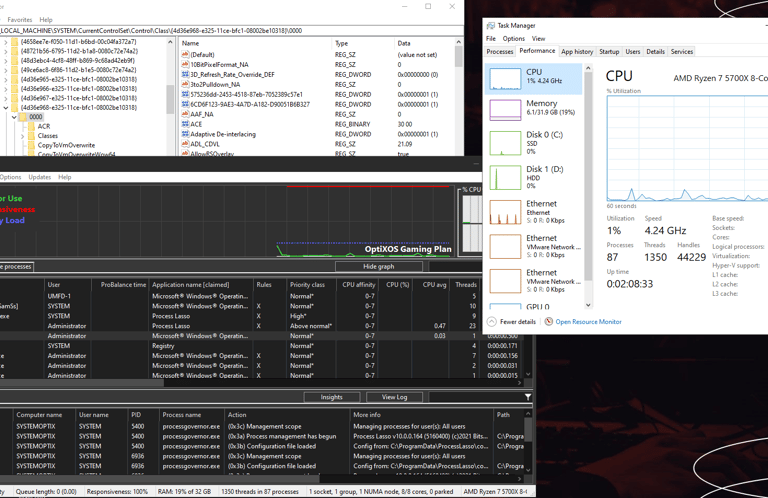Click Fewer details in Task Manager
The width and height of the screenshot is (768, 498).
(x=517, y=322)
